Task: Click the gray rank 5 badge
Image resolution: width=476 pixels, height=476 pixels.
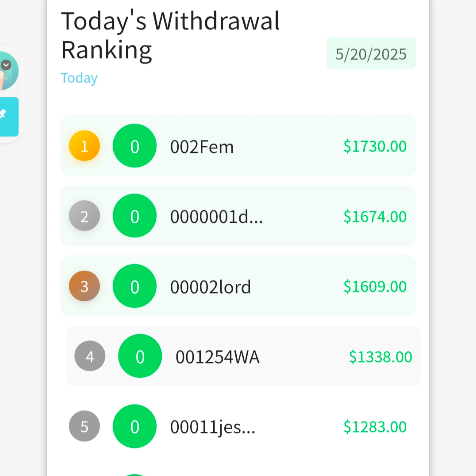Action: pos(84,426)
